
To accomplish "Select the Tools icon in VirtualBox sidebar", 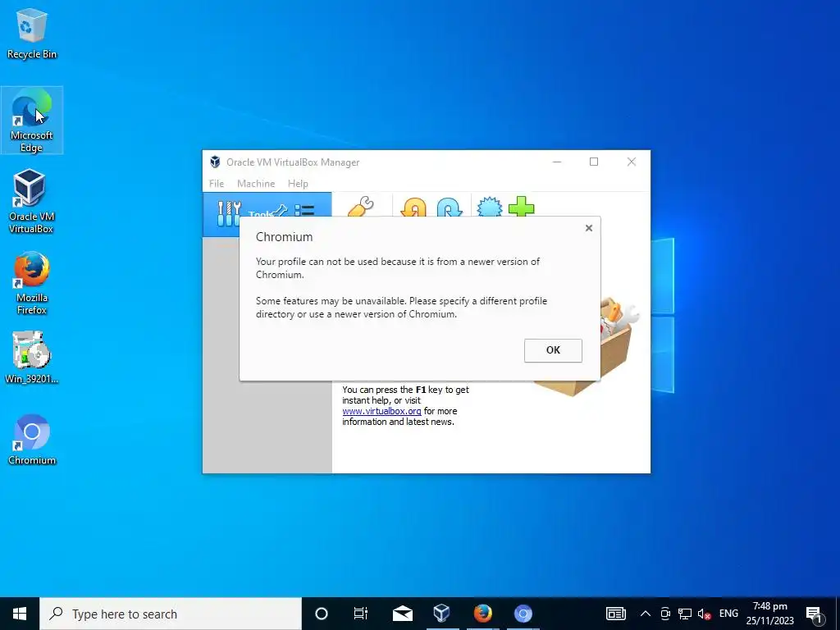I will (x=230, y=213).
